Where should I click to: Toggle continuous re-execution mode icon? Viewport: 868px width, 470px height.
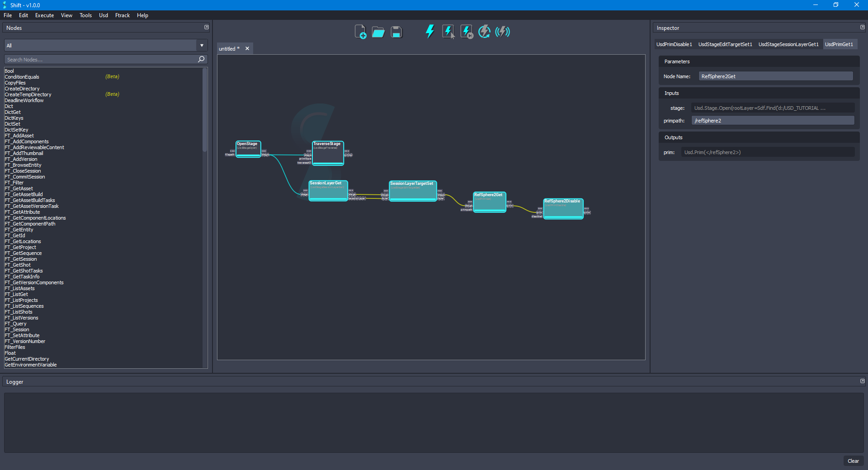click(x=484, y=31)
